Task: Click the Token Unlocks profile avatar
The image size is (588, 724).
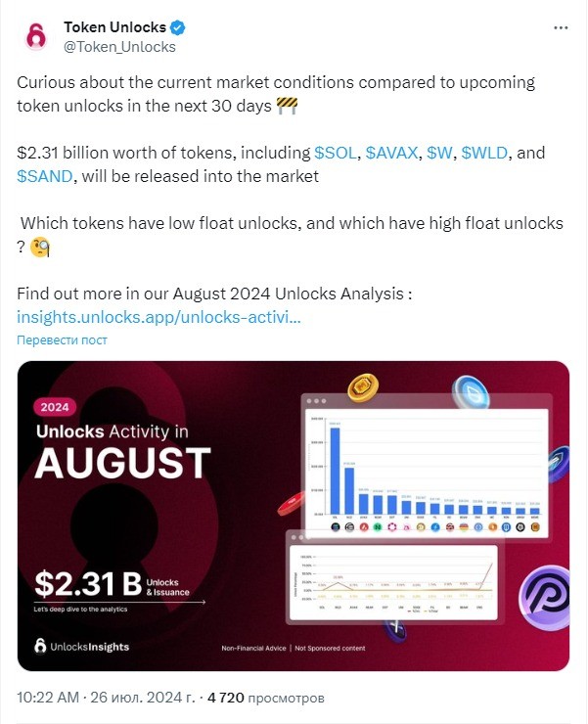Action: click(36, 36)
